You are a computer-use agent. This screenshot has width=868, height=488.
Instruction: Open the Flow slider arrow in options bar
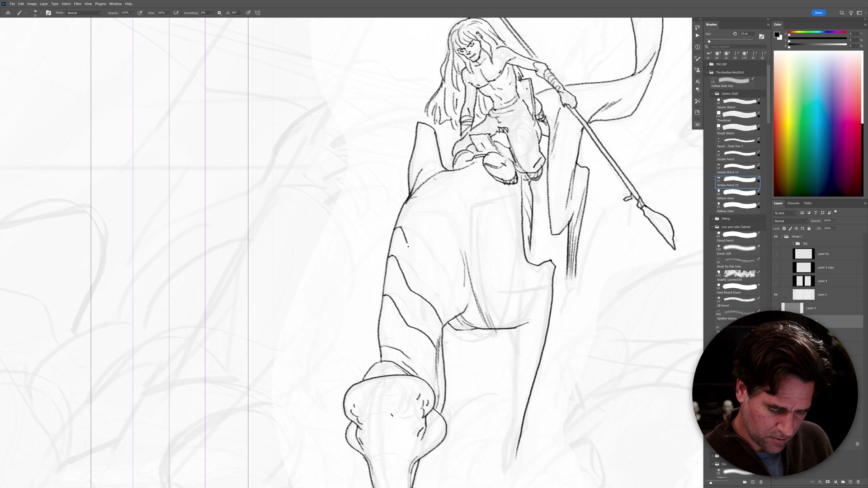coord(168,13)
